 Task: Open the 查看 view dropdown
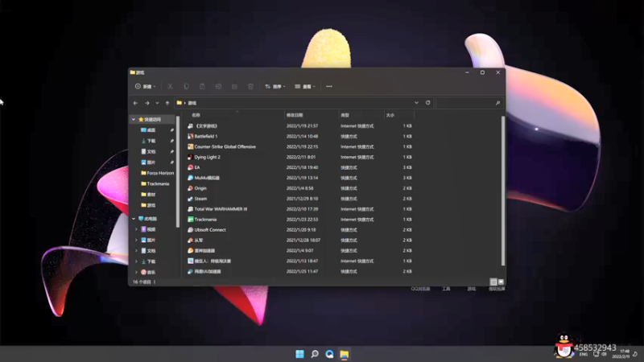[x=304, y=86]
